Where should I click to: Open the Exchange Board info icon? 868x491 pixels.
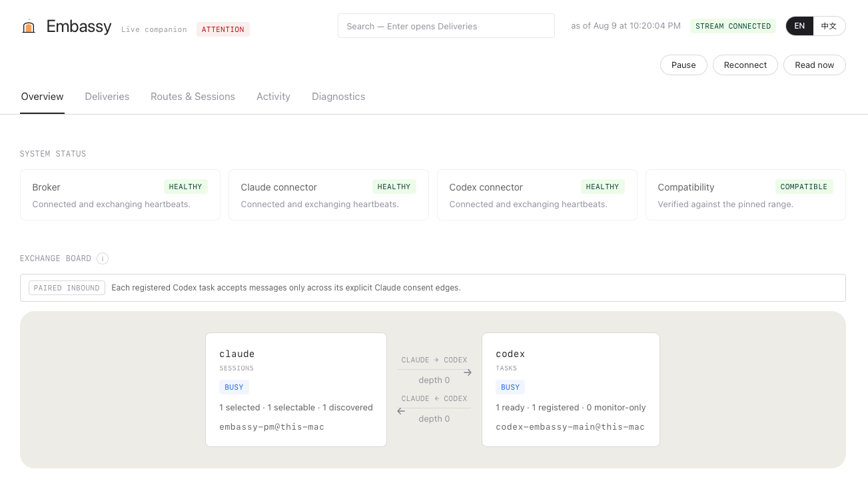103,258
